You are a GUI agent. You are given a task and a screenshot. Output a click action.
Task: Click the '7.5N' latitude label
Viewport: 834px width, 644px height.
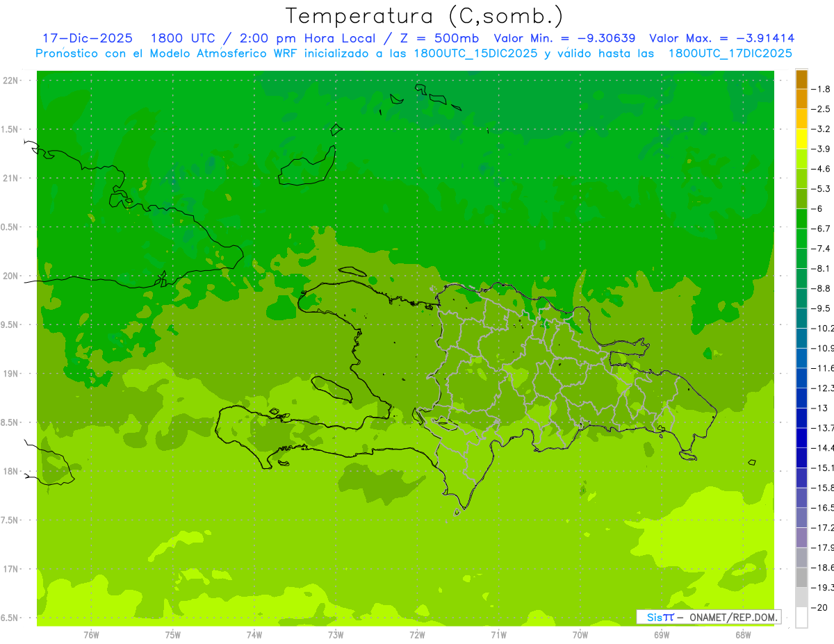(10, 520)
